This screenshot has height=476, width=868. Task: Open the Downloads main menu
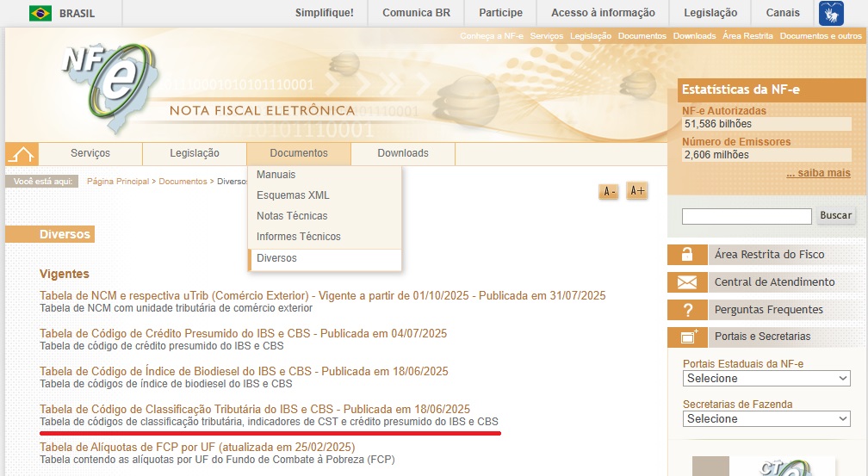coord(403,153)
